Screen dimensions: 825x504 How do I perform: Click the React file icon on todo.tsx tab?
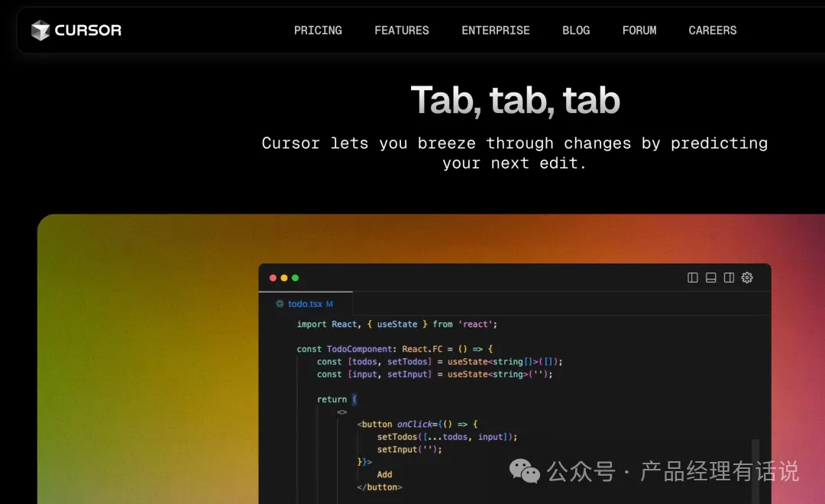pyautogui.click(x=280, y=304)
